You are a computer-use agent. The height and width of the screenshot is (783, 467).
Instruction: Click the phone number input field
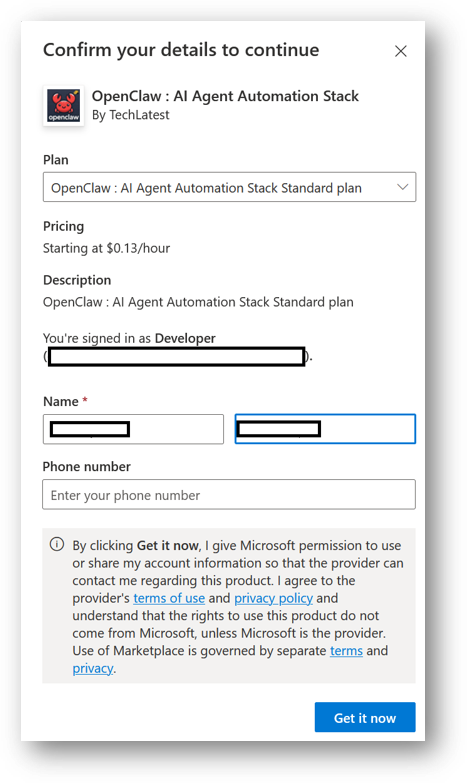[x=229, y=494]
